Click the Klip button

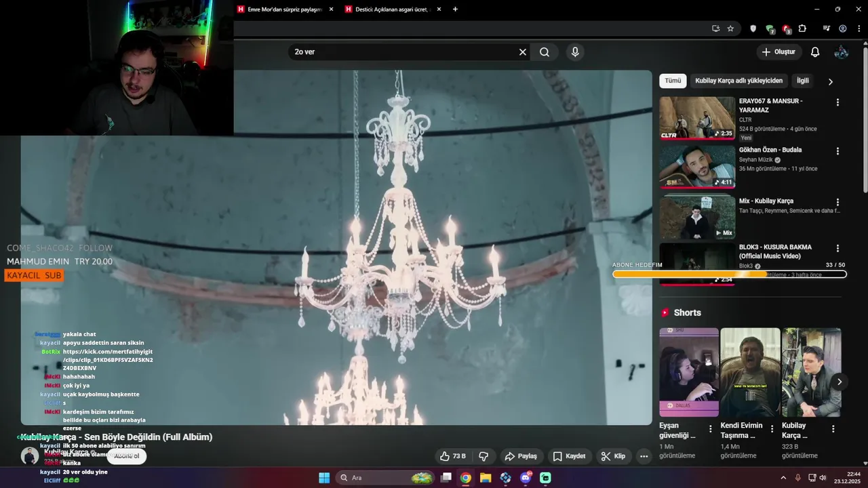tap(613, 456)
